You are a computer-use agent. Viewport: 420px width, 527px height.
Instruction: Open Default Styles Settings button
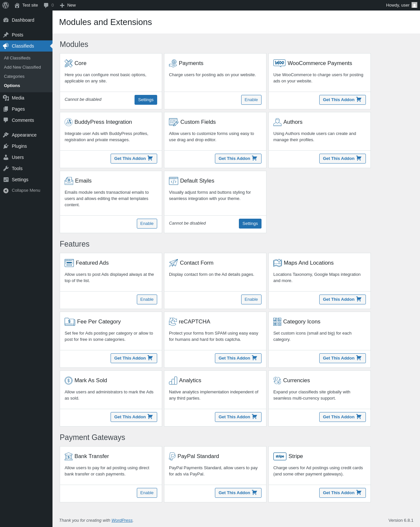(x=250, y=224)
